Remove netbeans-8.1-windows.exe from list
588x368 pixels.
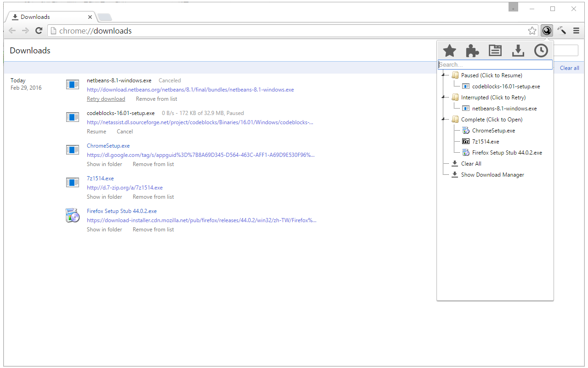pyautogui.click(x=156, y=99)
